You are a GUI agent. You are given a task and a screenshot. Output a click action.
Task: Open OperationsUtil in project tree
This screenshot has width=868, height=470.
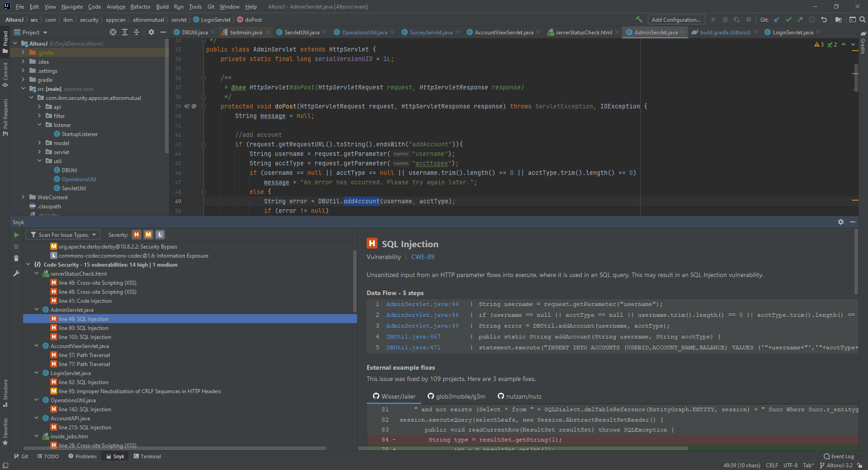(79, 179)
